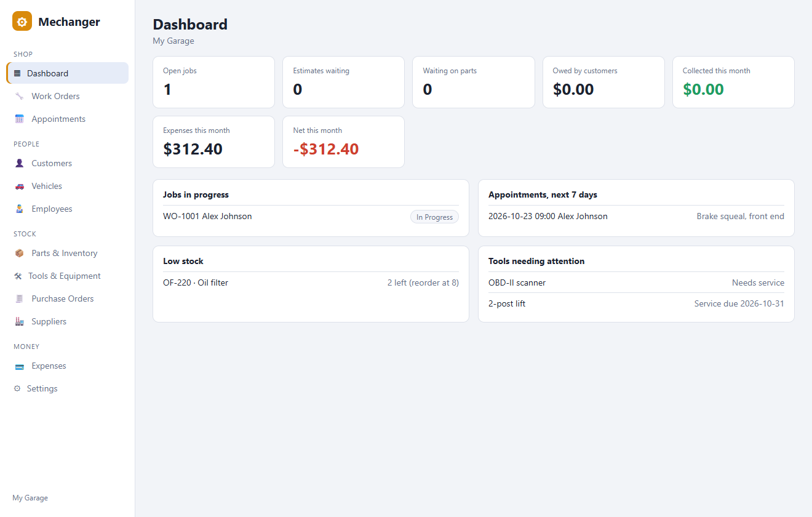Click the receipt icon beside Purchase Orders
The image size is (812, 517).
pyautogui.click(x=19, y=299)
